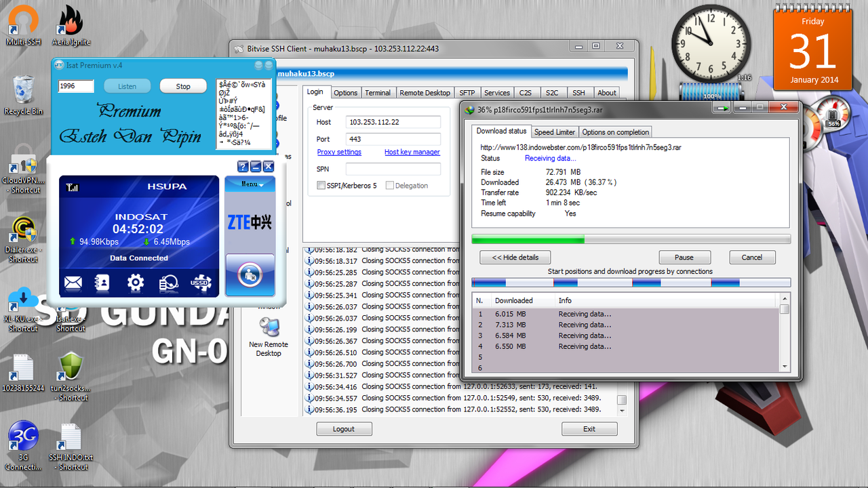Click the Listen button in Isat Premium
Screen dimensions: 868x488
(127, 87)
